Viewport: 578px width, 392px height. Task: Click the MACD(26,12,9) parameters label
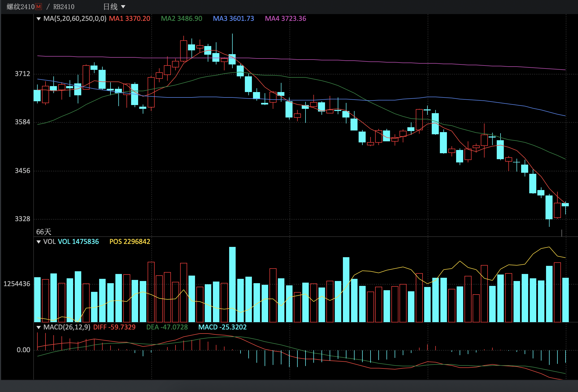tap(67, 327)
